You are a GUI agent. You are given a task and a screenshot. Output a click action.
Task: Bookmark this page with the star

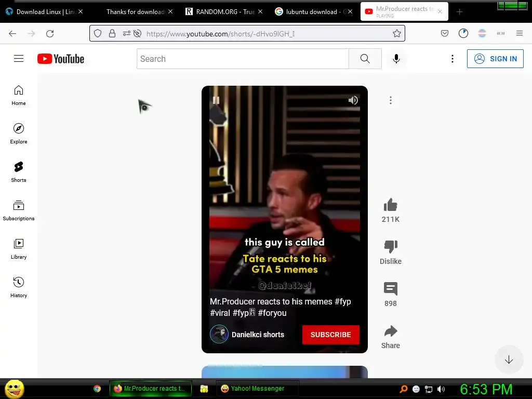396,33
